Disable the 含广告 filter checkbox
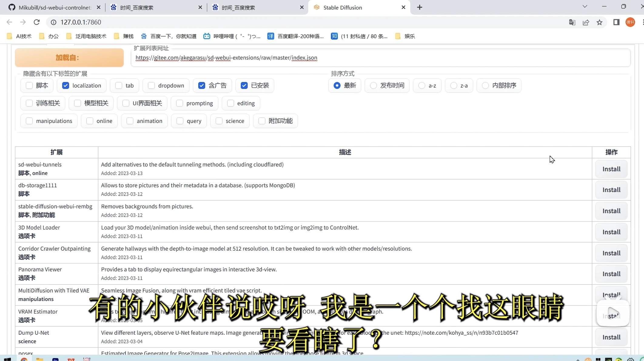This screenshot has width=644, height=361. [201, 85]
